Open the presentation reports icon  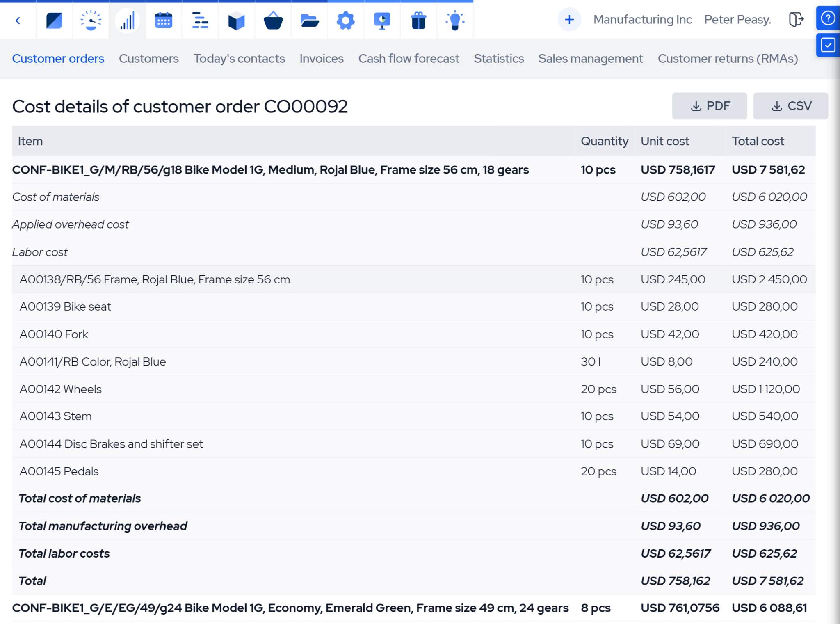(382, 20)
